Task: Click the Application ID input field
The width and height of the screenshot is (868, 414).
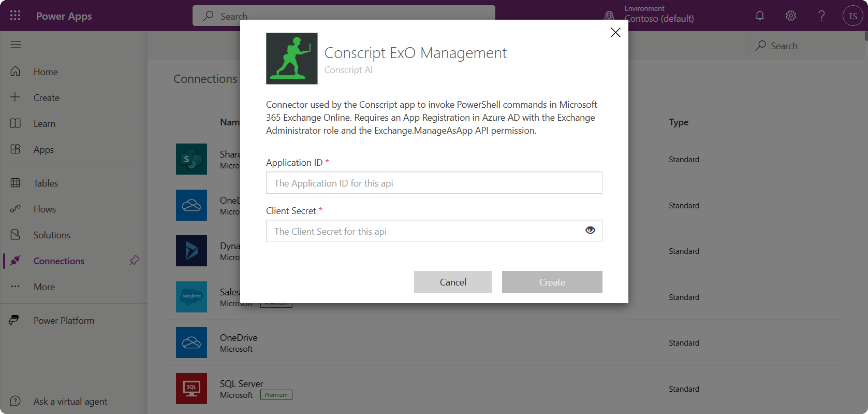Action: (434, 183)
